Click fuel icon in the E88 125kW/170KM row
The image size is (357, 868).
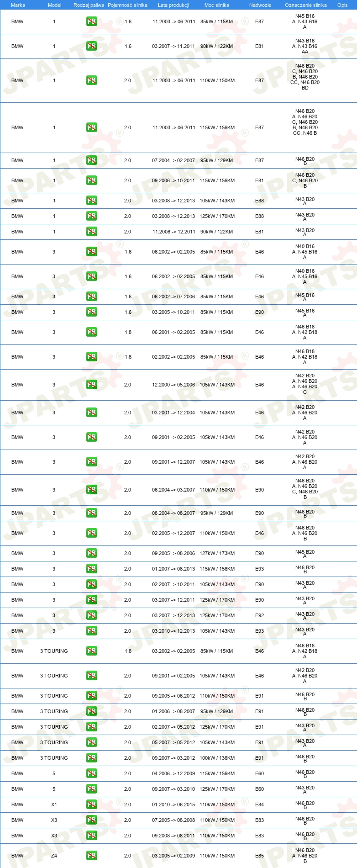click(x=91, y=216)
